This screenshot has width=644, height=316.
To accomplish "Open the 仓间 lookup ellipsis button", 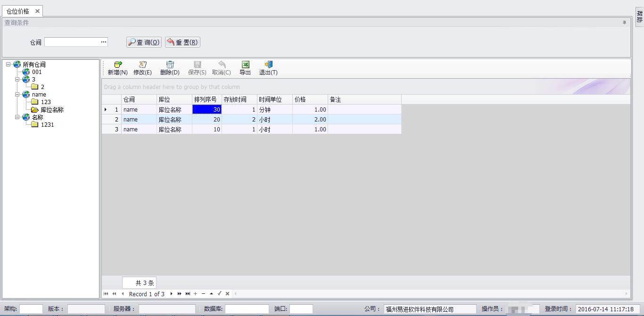I will click(x=104, y=42).
